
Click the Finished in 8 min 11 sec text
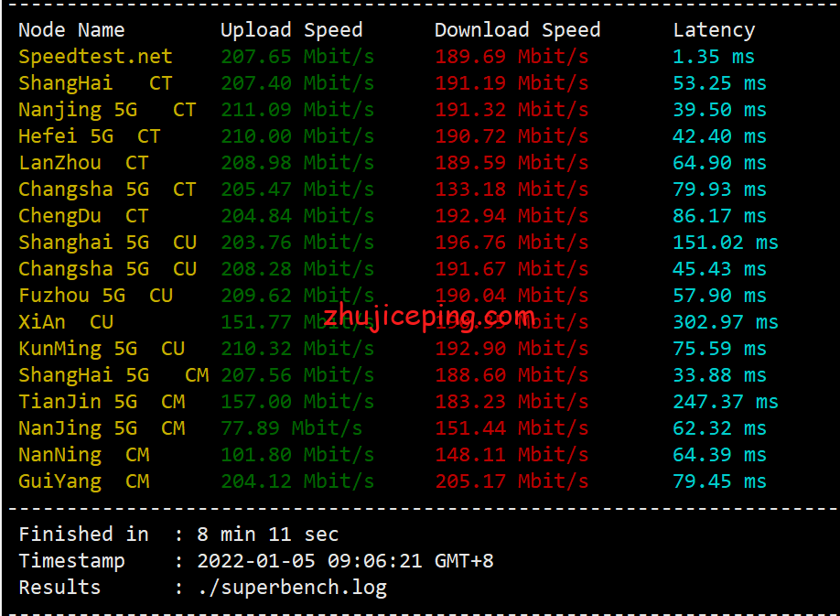tap(178, 535)
